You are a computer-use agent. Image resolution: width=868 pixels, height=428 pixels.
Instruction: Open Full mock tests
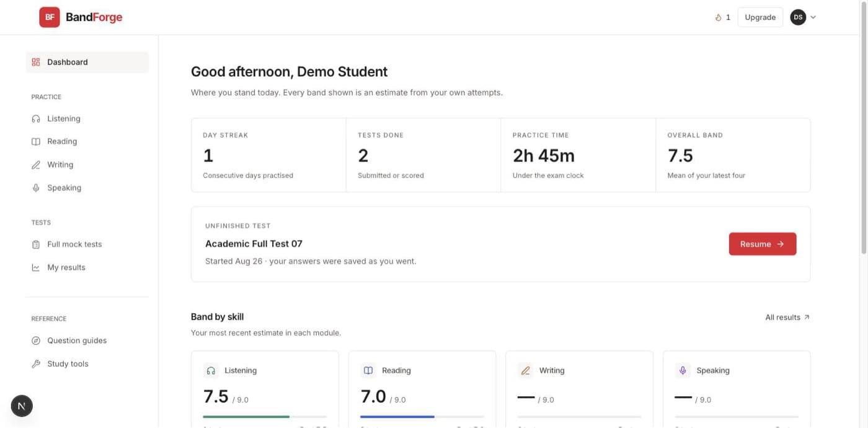(87, 244)
